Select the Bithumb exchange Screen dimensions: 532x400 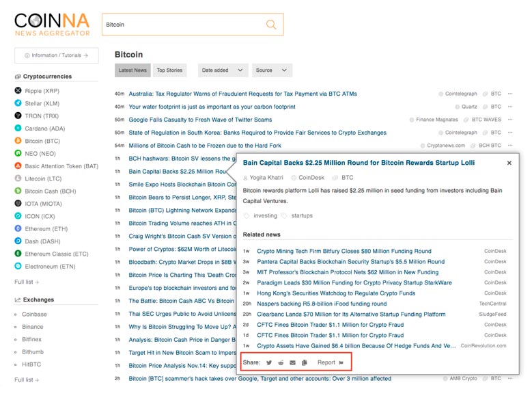point(33,352)
